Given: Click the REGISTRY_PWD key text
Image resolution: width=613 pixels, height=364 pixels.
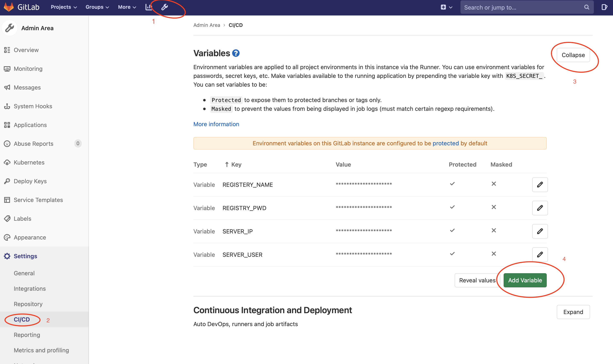Looking at the screenshot, I should [244, 208].
